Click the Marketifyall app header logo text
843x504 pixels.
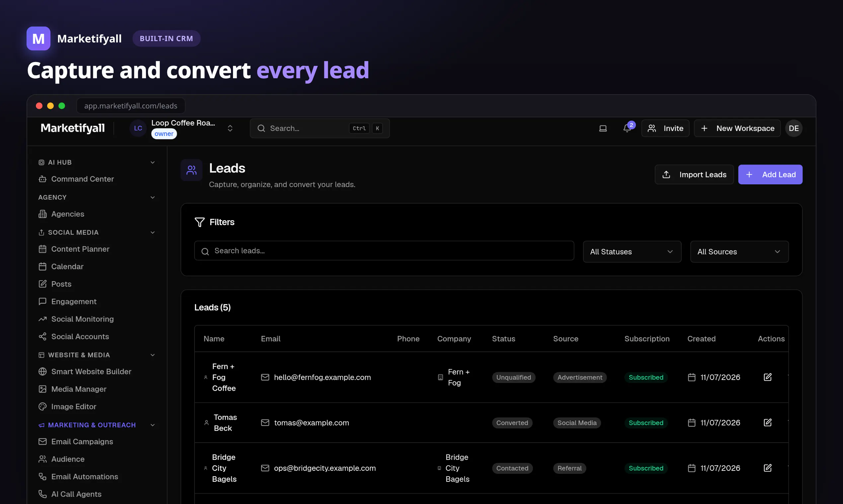(x=73, y=128)
